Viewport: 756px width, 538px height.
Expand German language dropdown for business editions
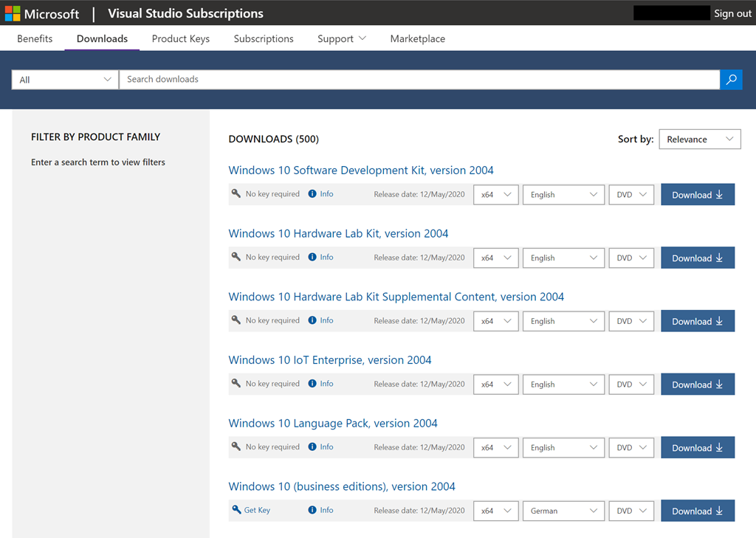coord(563,511)
